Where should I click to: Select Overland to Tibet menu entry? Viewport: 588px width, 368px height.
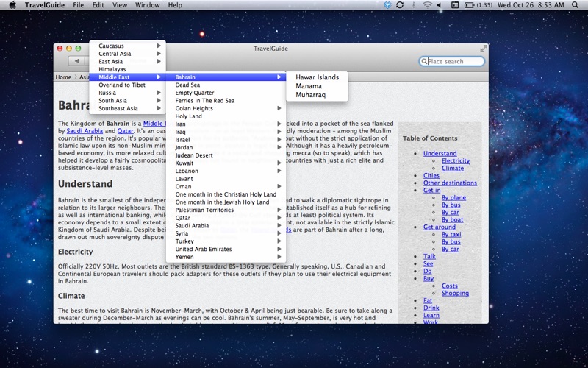pos(127,85)
